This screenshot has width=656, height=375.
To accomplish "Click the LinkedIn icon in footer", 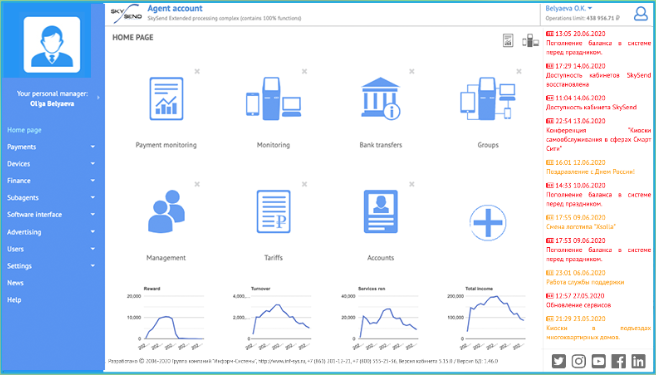I will coord(638,361).
